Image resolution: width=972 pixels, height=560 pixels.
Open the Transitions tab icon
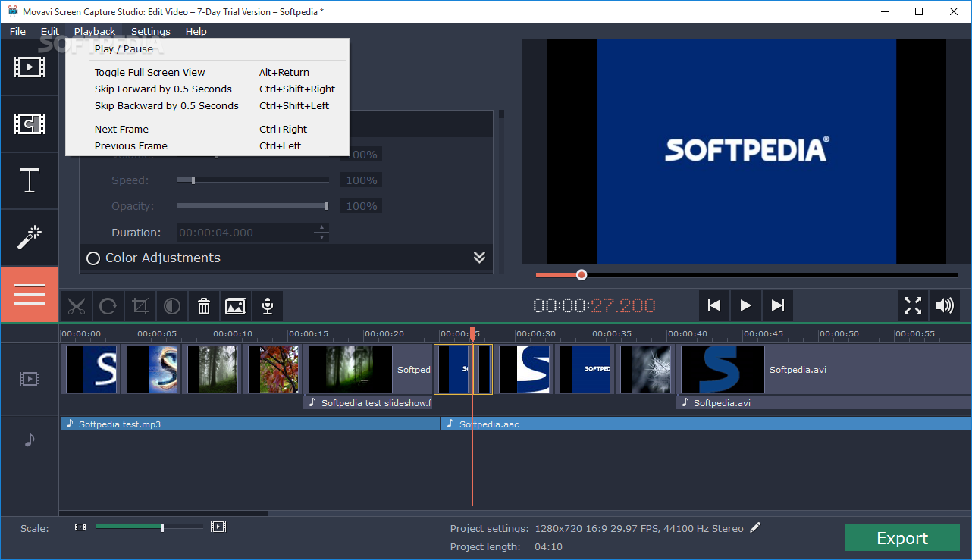pos(30,124)
